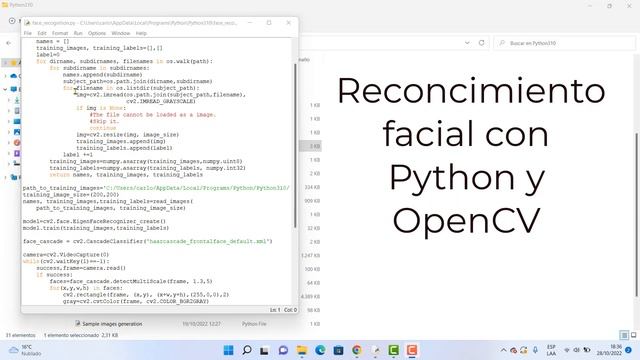Open Microsoft Store from the taskbar
640x360 pixels.
point(338,350)
